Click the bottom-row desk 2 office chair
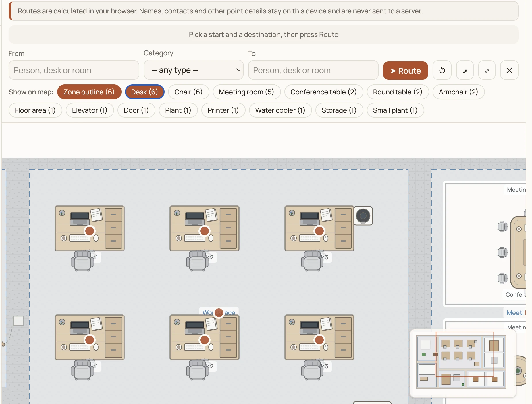 coord(197,370)
